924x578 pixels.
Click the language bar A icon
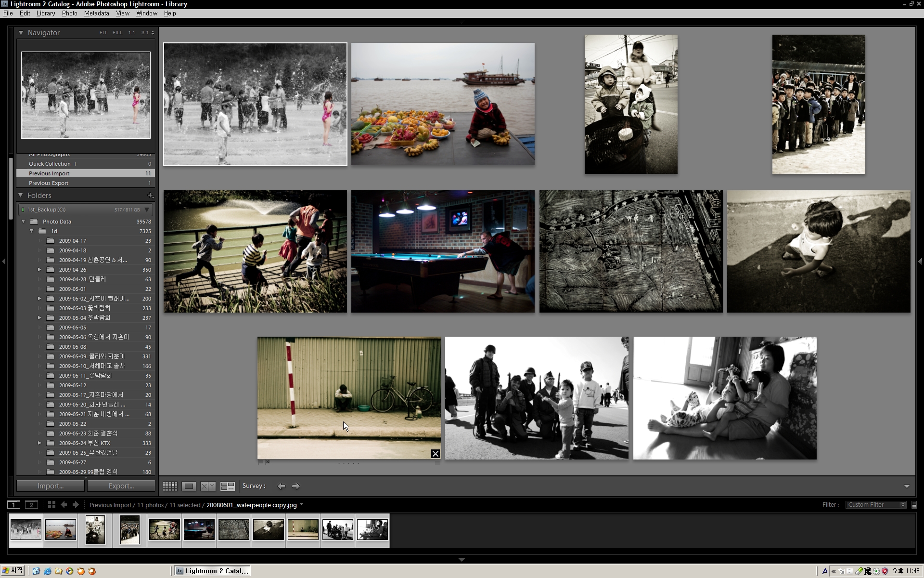pyautogui.click(x=824, y=571)
